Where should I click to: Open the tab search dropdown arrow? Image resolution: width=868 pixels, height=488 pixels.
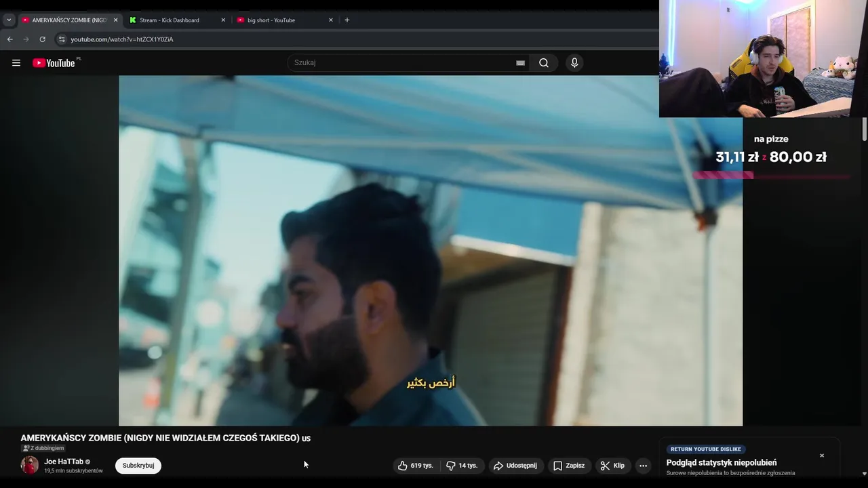[9, 20]
